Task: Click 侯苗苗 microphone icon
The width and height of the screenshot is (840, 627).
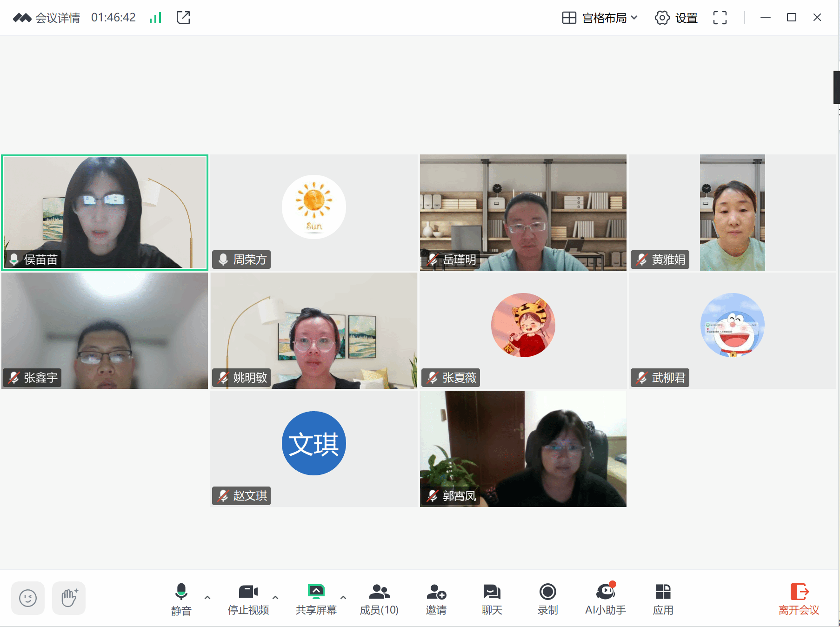Action: click(14, 260)
